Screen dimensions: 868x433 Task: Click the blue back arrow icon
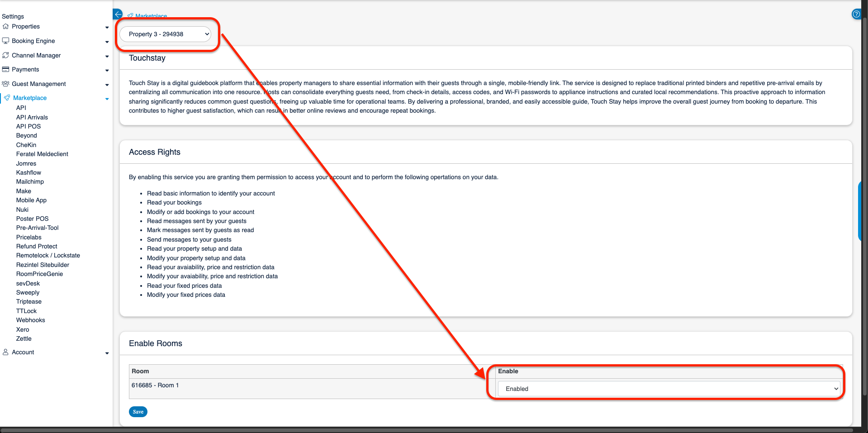pyautogui.click(x=118, y=14)
